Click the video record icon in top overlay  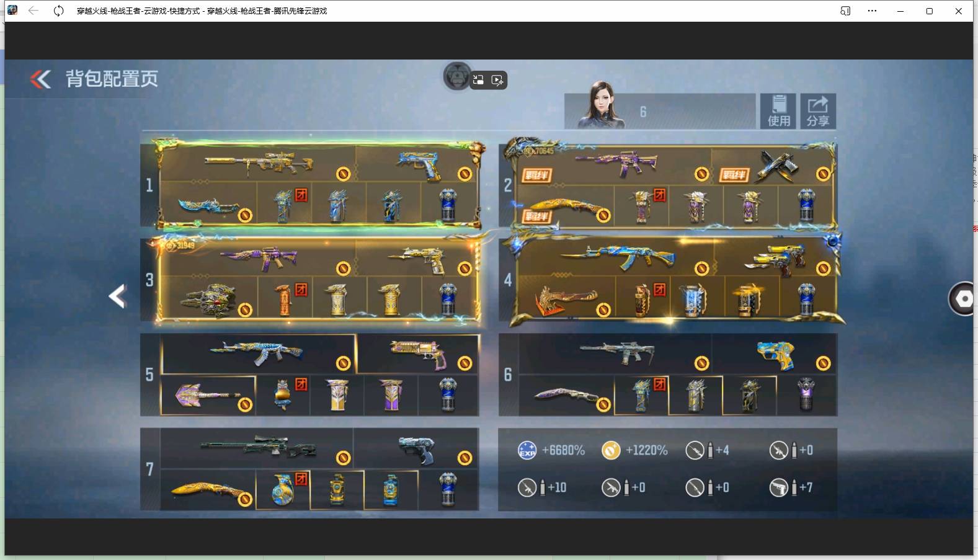point(497,80)
